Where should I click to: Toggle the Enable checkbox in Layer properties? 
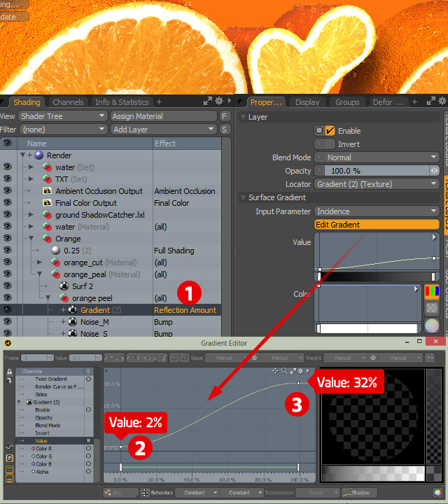coord(330,130)
